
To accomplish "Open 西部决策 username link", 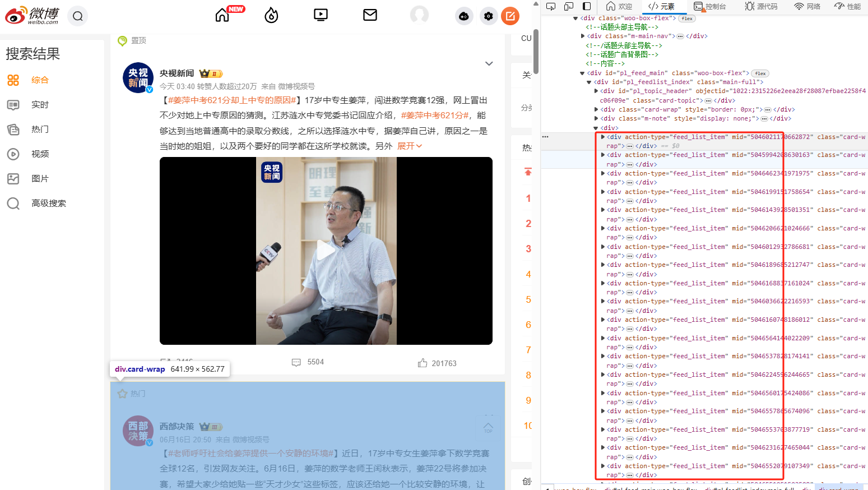I will [177, 427].
